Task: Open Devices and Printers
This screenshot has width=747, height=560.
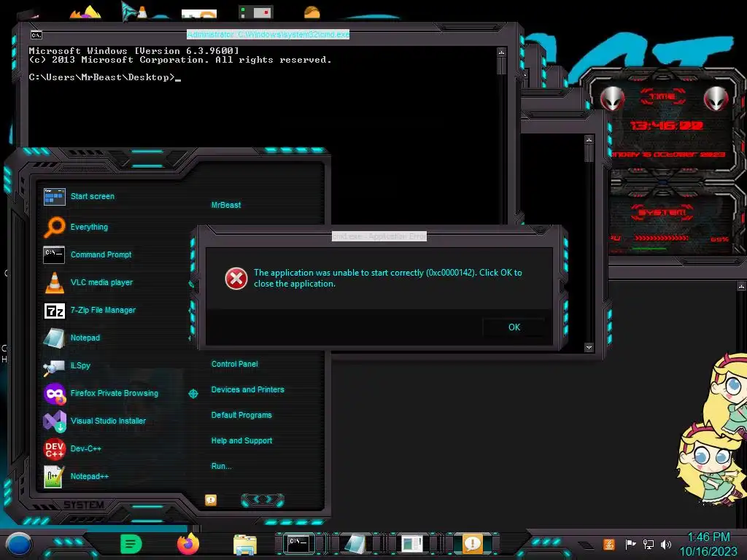Action: click(x=248, y=389)
